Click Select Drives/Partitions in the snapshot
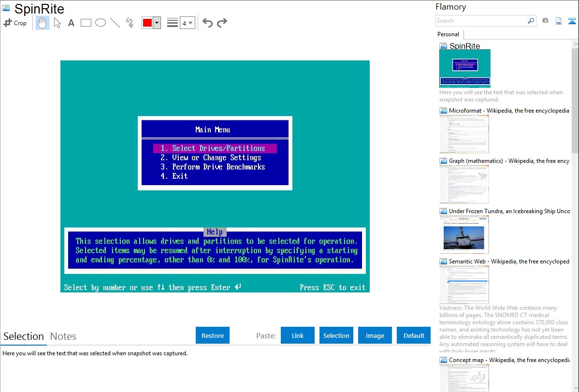Image resolution: width=579 pixels, height=392 pixels. point(215,148)
